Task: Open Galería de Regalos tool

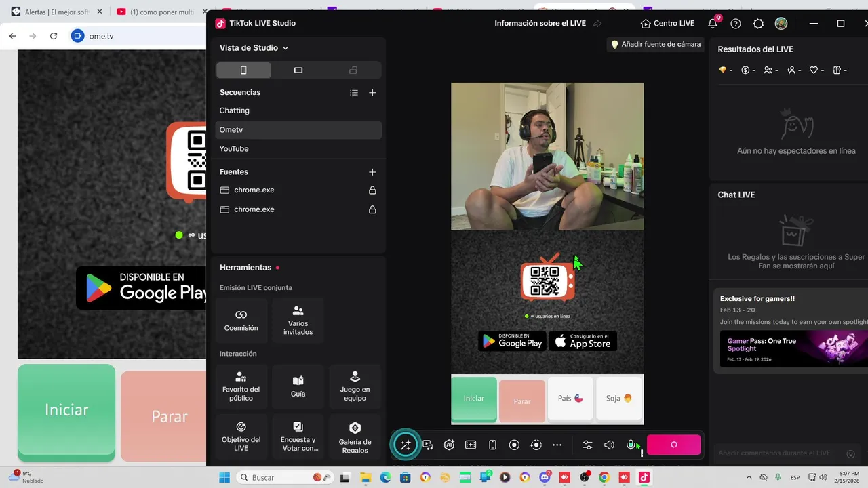Action: pyautogui.click(x=355, y=436)
